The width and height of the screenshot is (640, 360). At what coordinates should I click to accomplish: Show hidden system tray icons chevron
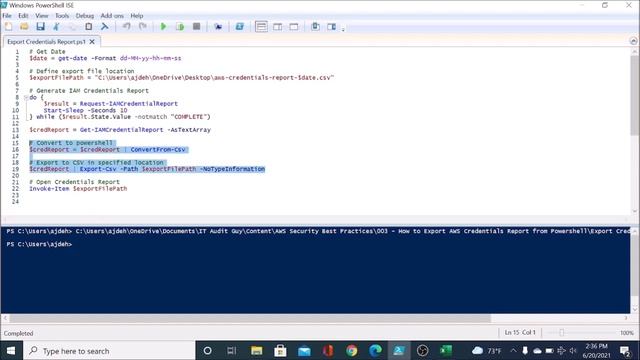click(513, 351)
